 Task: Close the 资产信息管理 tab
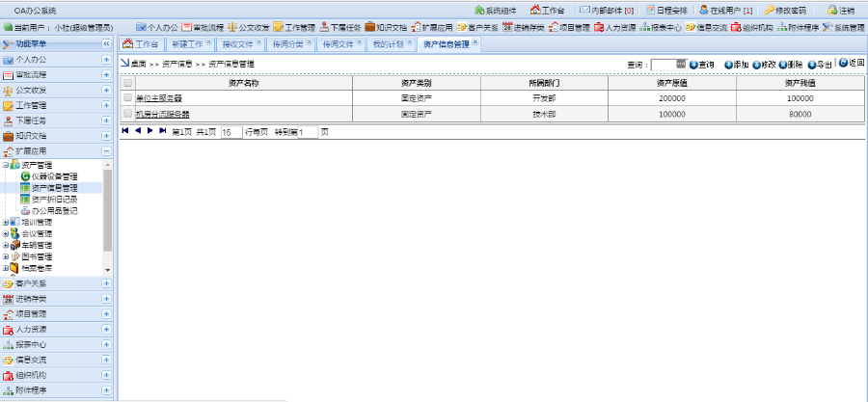click(x=475, y=42)
